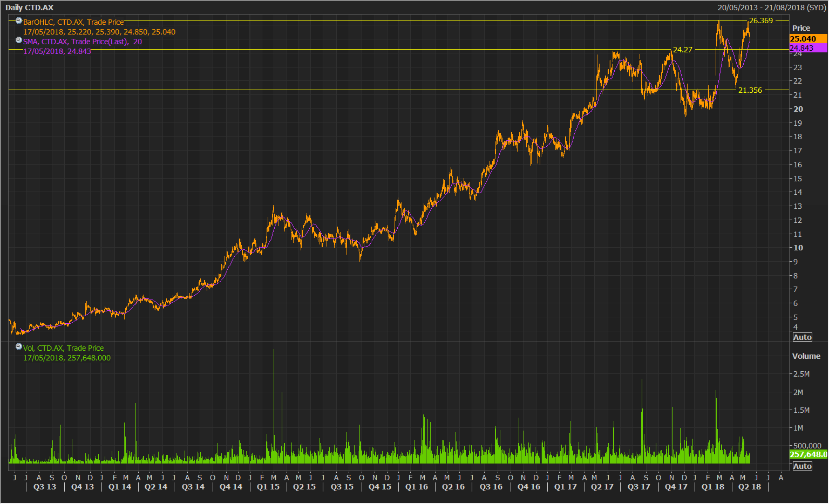Viewport: 829px width, 504px height.
Task: Click the bold 10 price axis label
Action: [798, 248]
